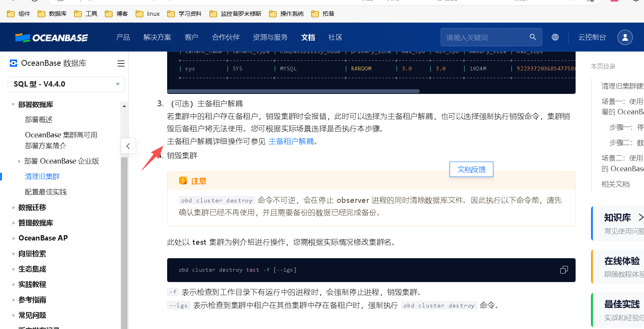Open the 博客 bookmark folder

pos(117,14)
